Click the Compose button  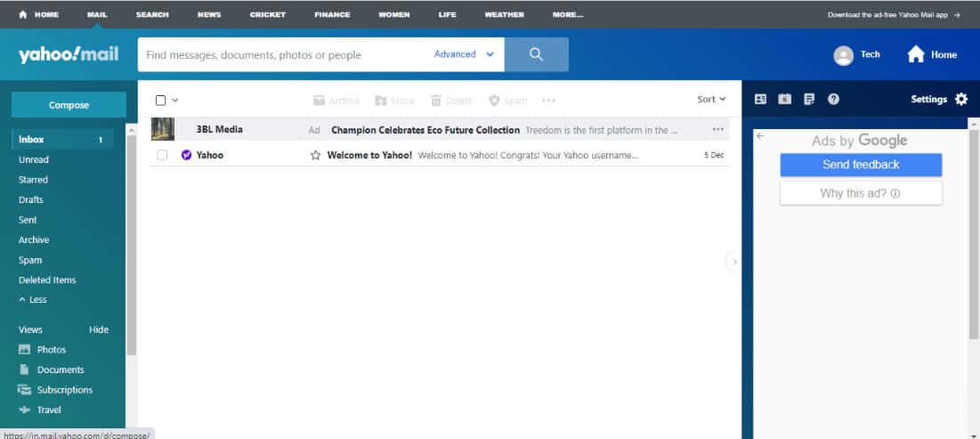coord(69,105)
